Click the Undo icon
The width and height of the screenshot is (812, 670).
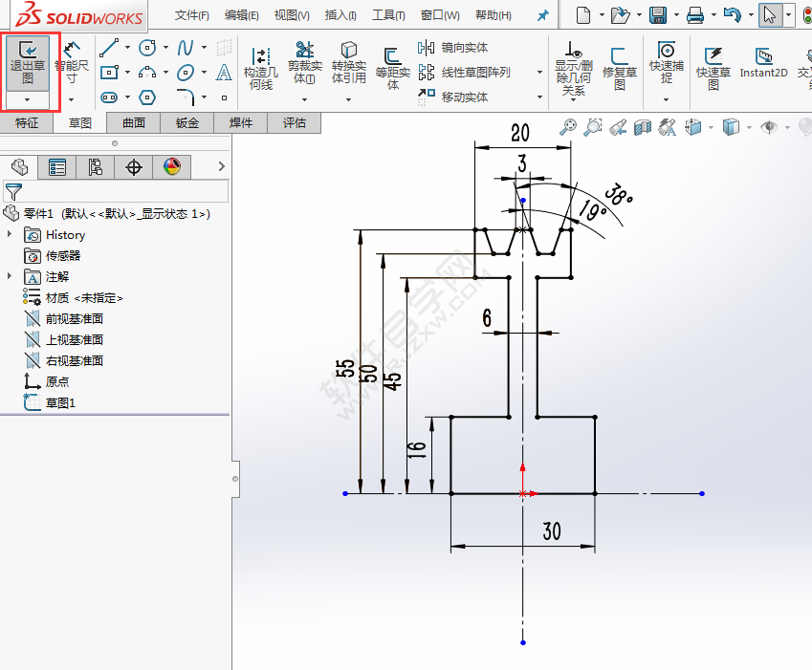(x=732, y=15)
